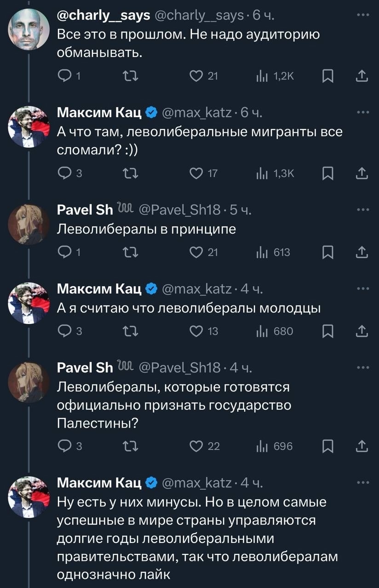
Task: Bookmark the @charly__says tweet
Action: (327, 76)
